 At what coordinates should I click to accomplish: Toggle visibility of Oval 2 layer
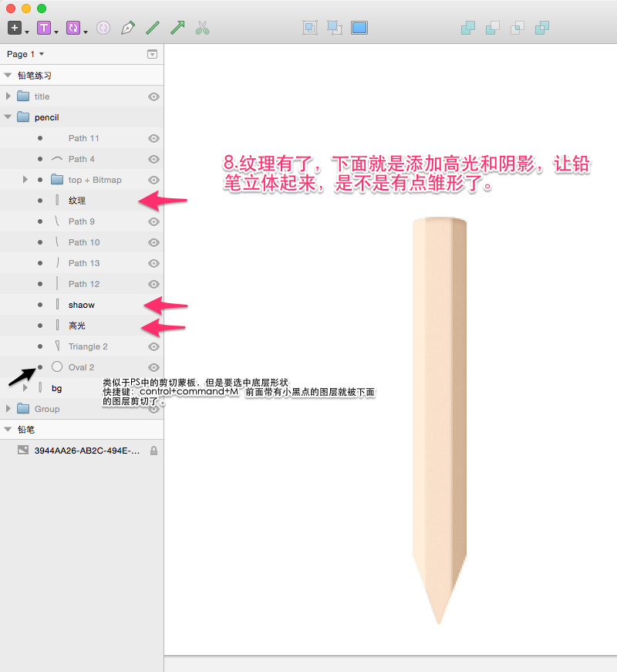pyautogui.click(x=153, y=368)
